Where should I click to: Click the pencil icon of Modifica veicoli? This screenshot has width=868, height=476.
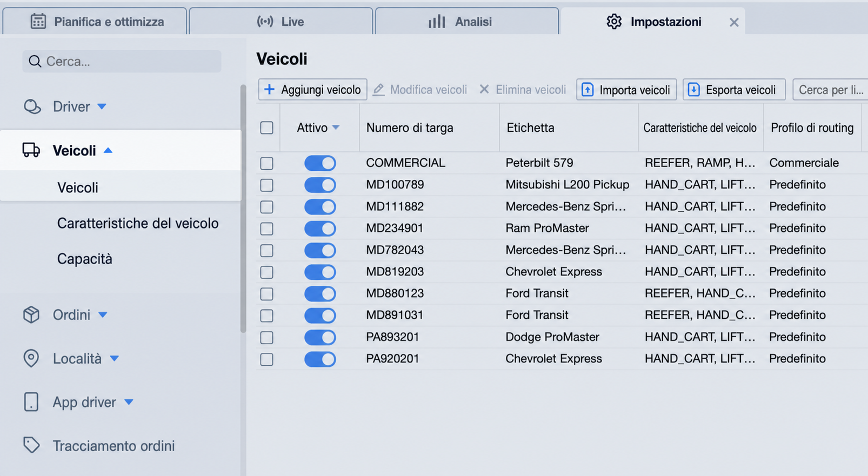378,89
